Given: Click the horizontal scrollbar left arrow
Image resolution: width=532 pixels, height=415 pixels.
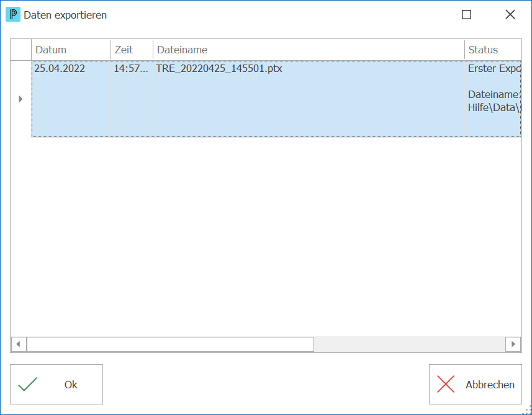Looking at the screenshot, I should click(19, 344).
